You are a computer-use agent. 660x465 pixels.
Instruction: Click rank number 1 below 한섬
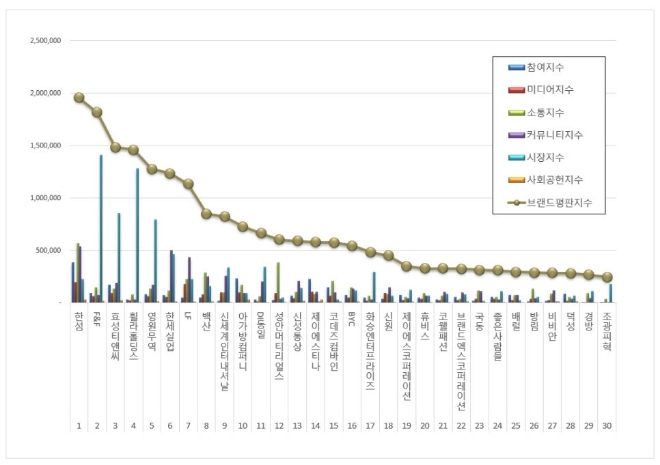tap(79, 425)
